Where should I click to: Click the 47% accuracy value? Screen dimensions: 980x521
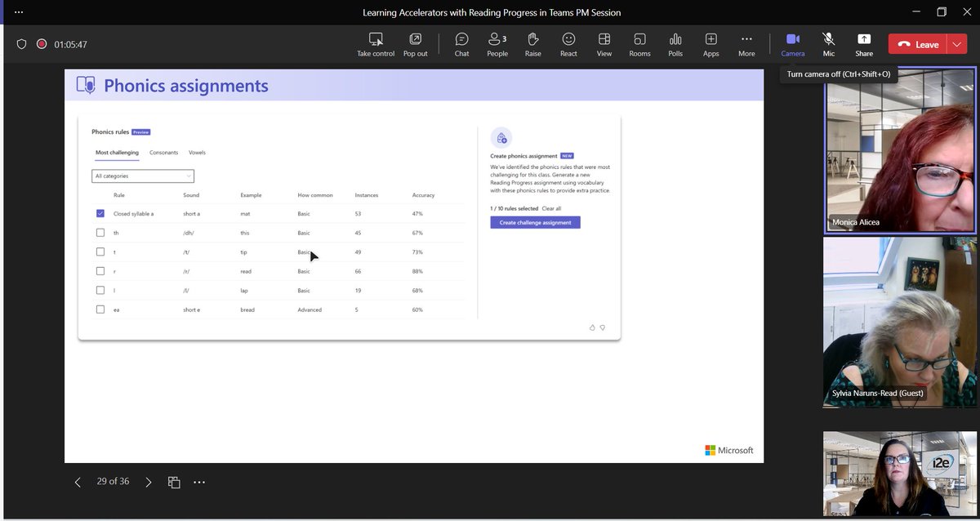tap(417, 214)
